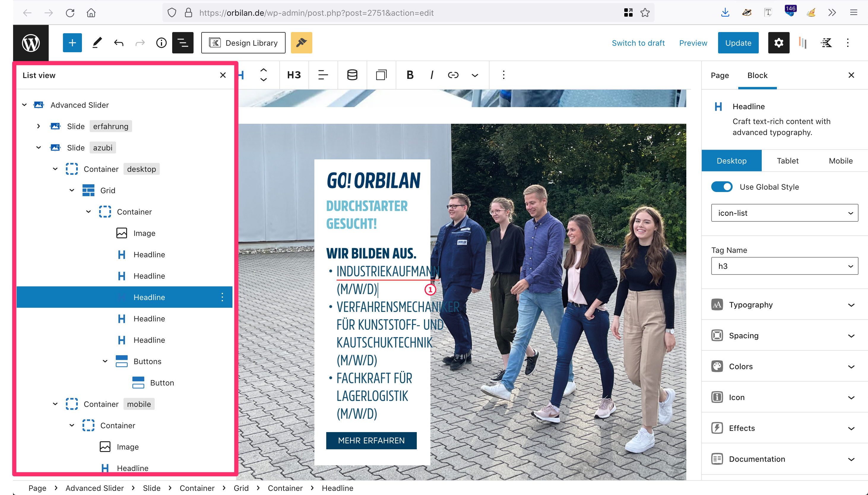This screenshot has height=495, width=868.
Task: Reload the browser page
Action: pos(70,13)
